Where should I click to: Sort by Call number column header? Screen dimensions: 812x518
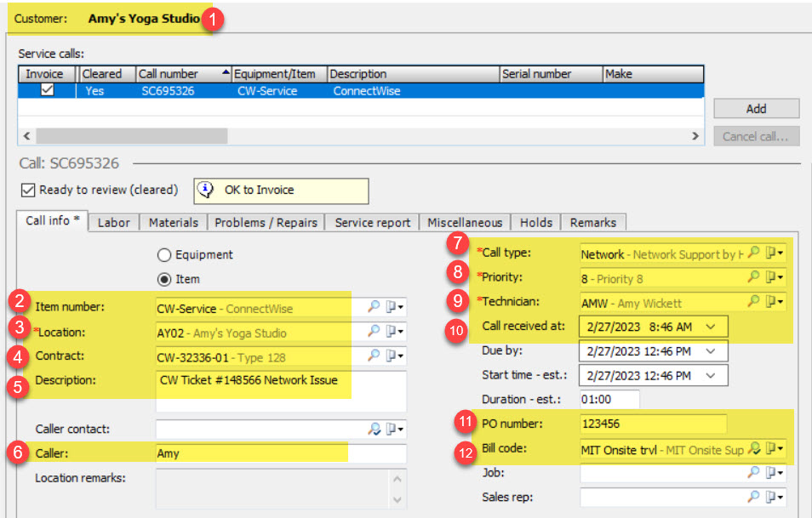click(x=183, y=74)
